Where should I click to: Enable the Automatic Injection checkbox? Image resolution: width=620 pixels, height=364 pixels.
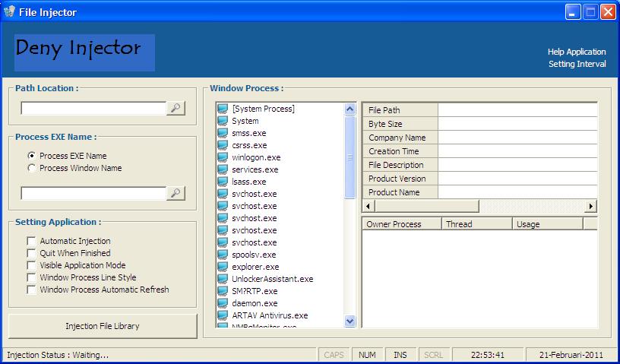pos(31,241)
